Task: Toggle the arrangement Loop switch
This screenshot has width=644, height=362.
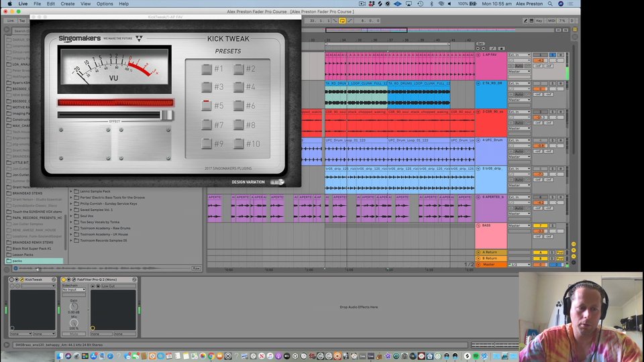Action: click(x=342, y=21)
